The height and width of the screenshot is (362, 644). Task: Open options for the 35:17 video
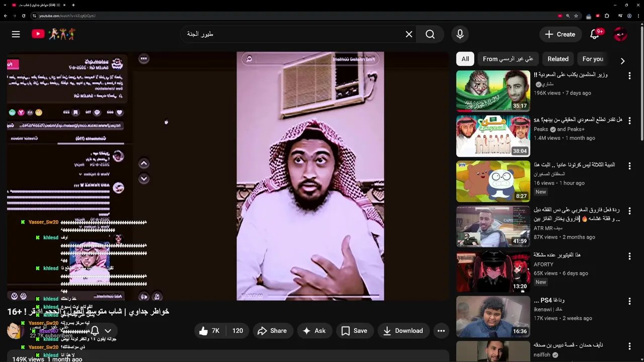[x=629, y=75]
